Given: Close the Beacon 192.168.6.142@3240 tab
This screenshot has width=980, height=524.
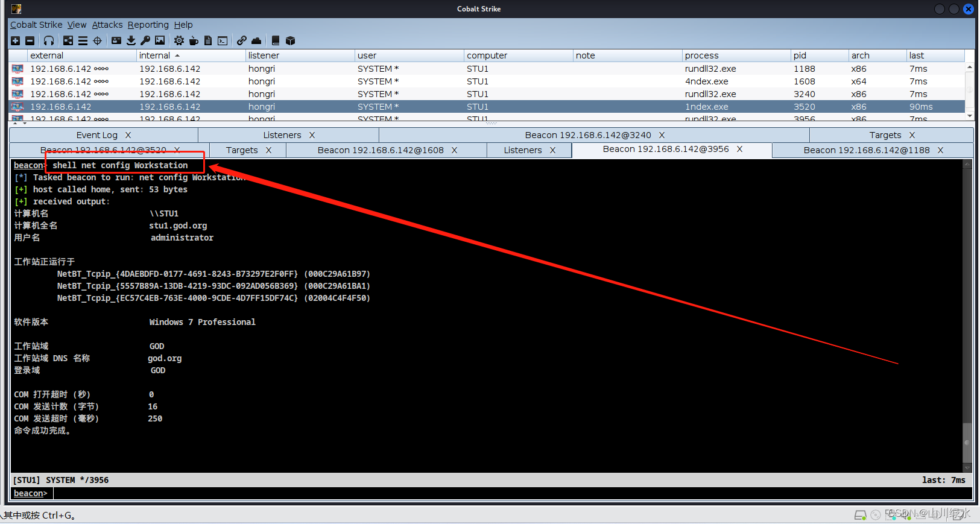Looking at the screenshot, I should [662, 135].
